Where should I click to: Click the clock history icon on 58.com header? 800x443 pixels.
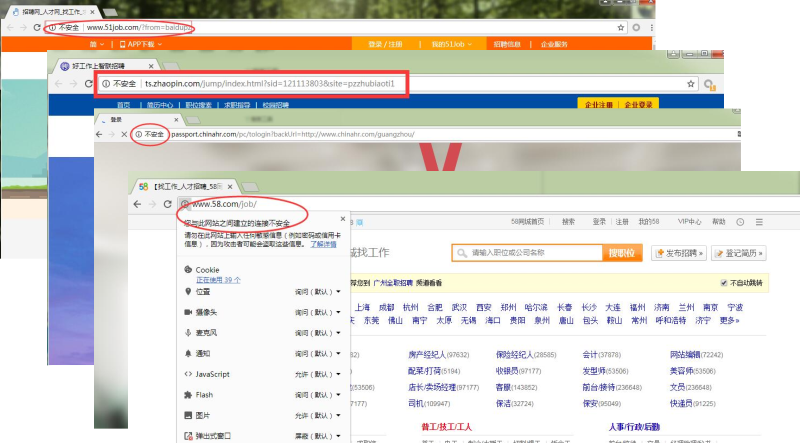coord(740,222)
